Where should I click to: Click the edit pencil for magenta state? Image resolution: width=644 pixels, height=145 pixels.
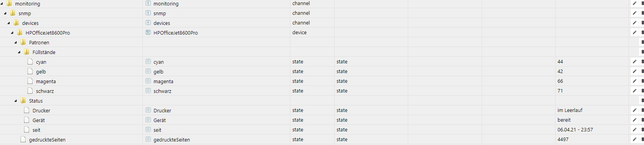(x=635, y=81)
